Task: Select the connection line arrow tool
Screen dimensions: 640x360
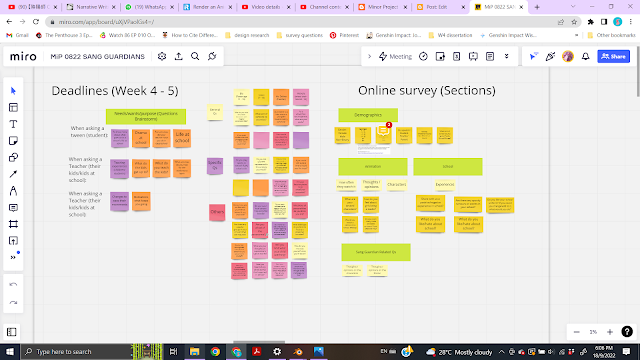Action: click(13, 174)
